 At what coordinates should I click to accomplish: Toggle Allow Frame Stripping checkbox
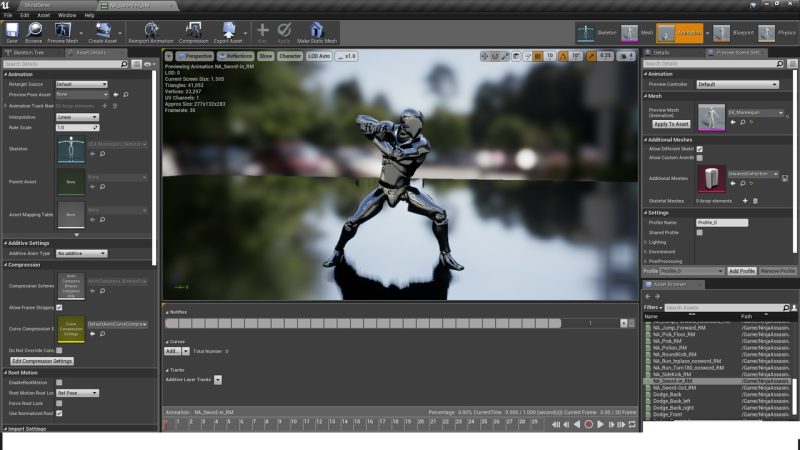59,307
